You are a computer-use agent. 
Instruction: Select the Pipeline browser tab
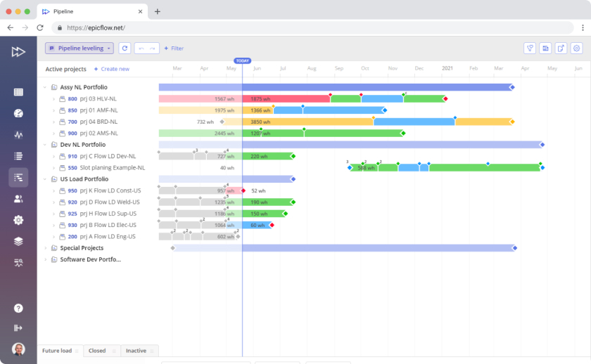pyautogui.click(x=92, y=12)
